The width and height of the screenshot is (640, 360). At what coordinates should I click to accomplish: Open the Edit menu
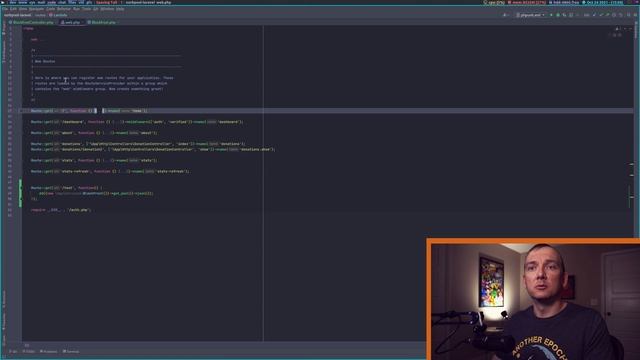coord(13,9)
